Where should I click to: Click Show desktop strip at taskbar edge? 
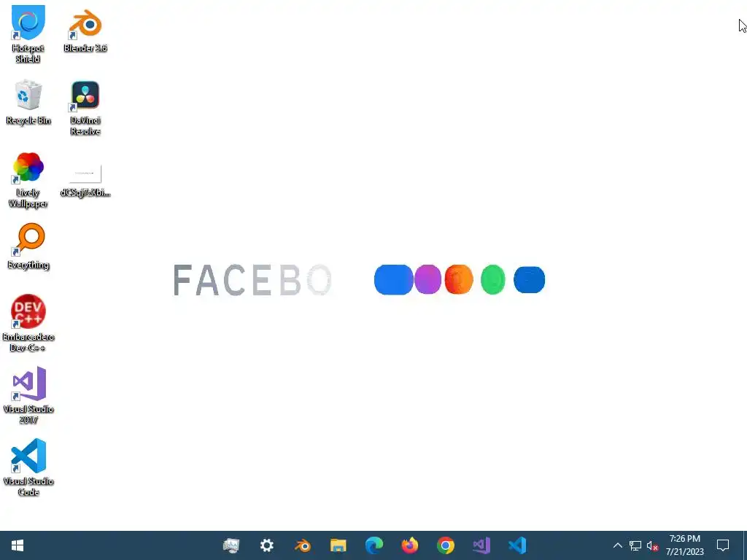coord(745,545)
